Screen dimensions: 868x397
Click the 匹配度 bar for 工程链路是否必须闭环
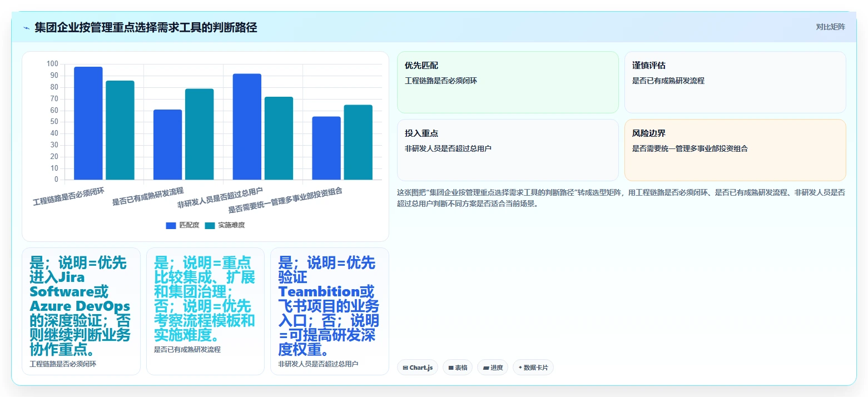coord(88,123)
